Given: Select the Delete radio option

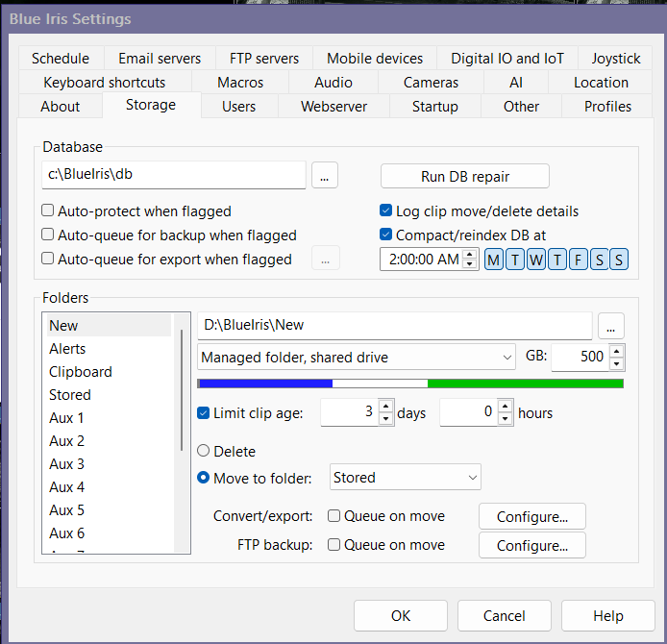Looking at the screenshot, I should click(203, 451).
